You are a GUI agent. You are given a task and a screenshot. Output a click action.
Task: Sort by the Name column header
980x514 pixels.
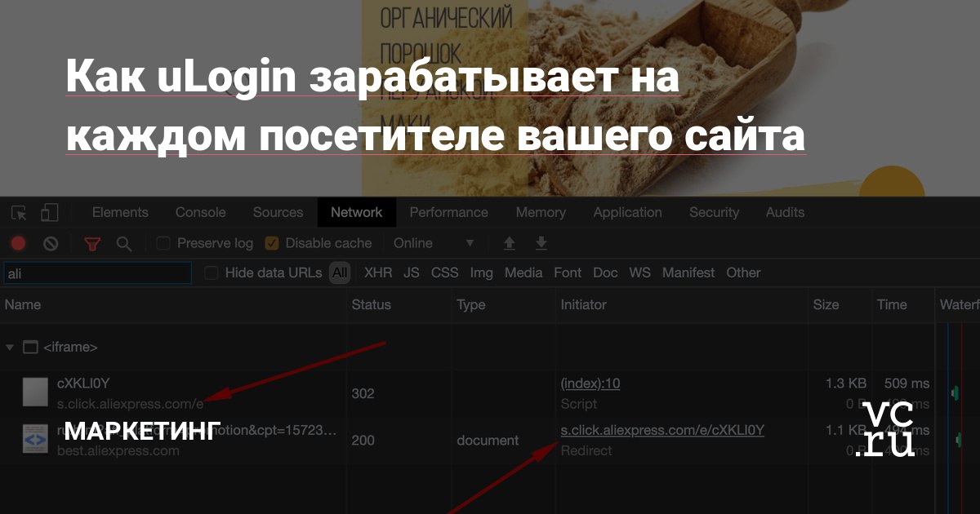pos(23,304)
